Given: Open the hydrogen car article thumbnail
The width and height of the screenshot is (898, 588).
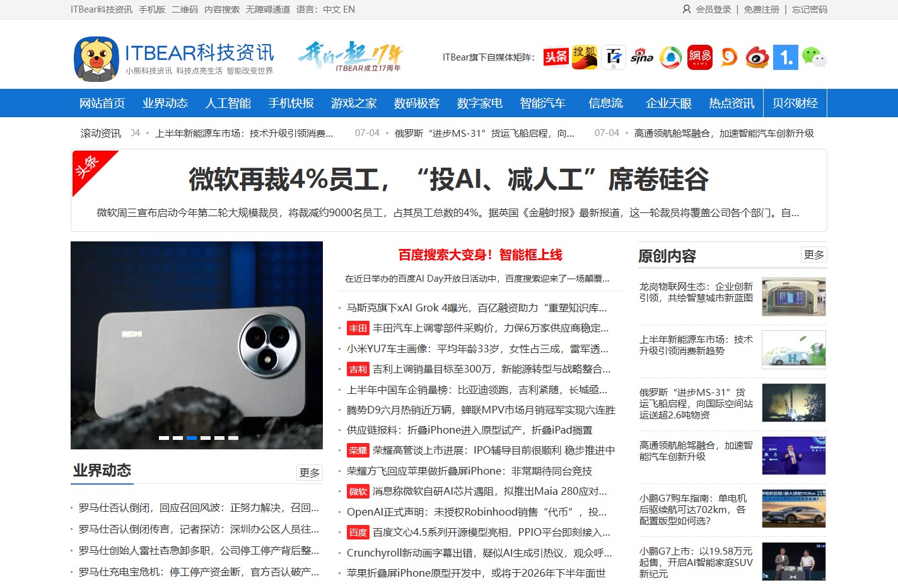Looking at the screenshot, I should click(x=794, y=350).
